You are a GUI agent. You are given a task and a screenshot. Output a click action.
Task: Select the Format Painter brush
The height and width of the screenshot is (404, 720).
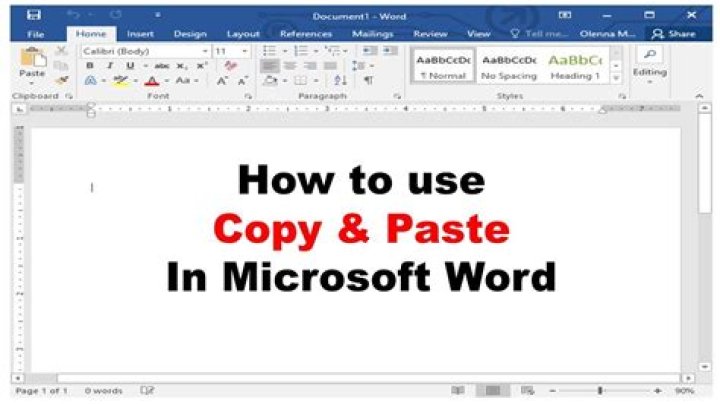click(61, 81)
